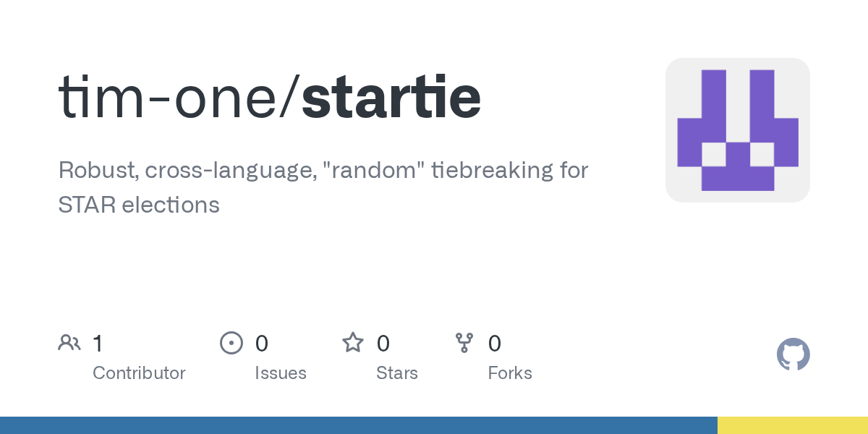Image resolution: width=868 pixels, height=434 pixels.
Task: Click the zero count above Forks
Action: [495, 344]
